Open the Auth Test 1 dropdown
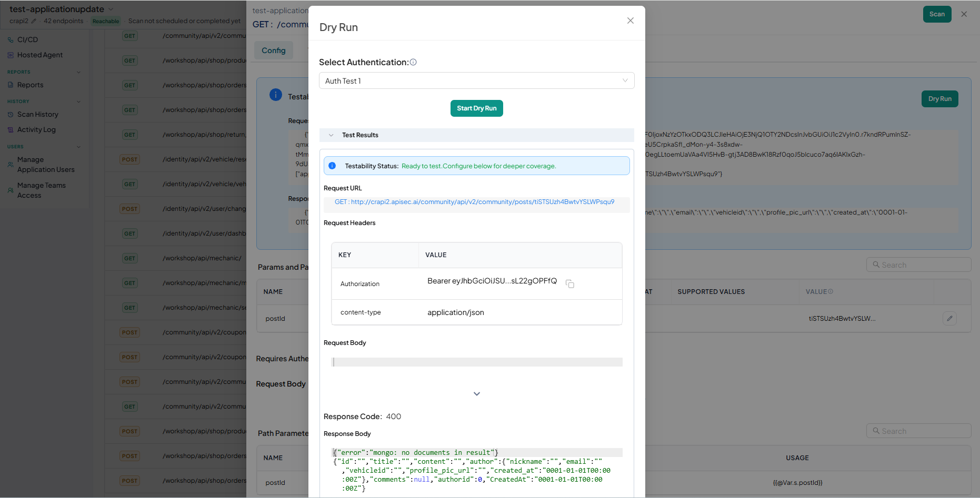 click(476, 80)
